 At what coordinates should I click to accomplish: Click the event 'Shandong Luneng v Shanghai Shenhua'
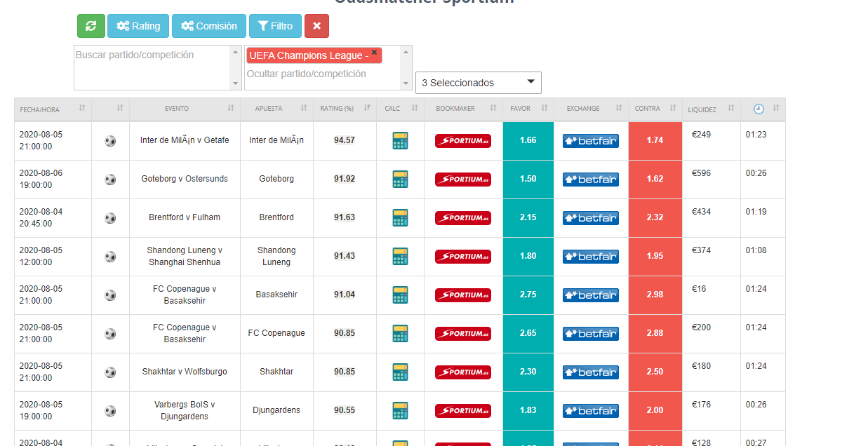(x=185, y=256)
